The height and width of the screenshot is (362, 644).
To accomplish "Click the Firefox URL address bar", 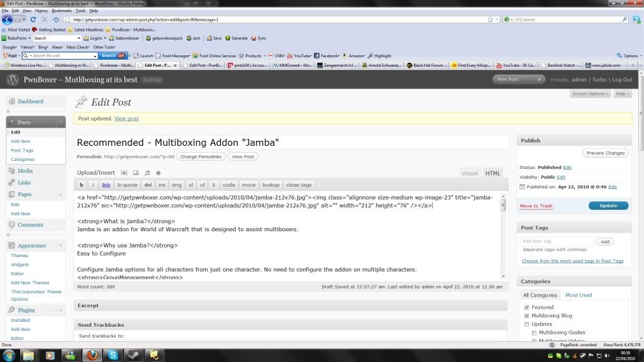I will point(279,19).
